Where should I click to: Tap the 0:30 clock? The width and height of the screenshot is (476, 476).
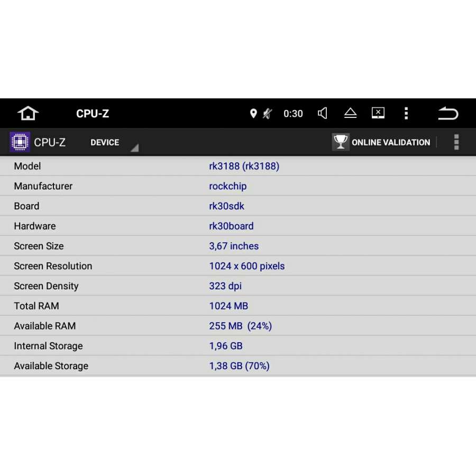coord(293,114)
